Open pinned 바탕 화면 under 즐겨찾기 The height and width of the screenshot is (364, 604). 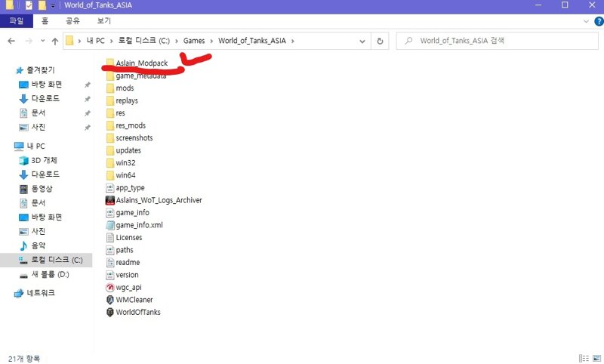click(46, 85)
